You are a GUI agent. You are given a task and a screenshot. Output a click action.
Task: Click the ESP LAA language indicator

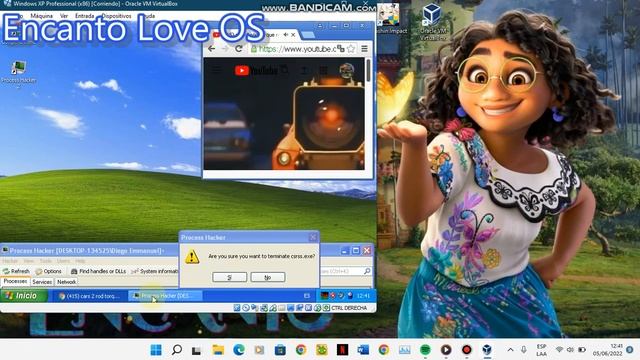pyautogui.click(x=541, y=350)
